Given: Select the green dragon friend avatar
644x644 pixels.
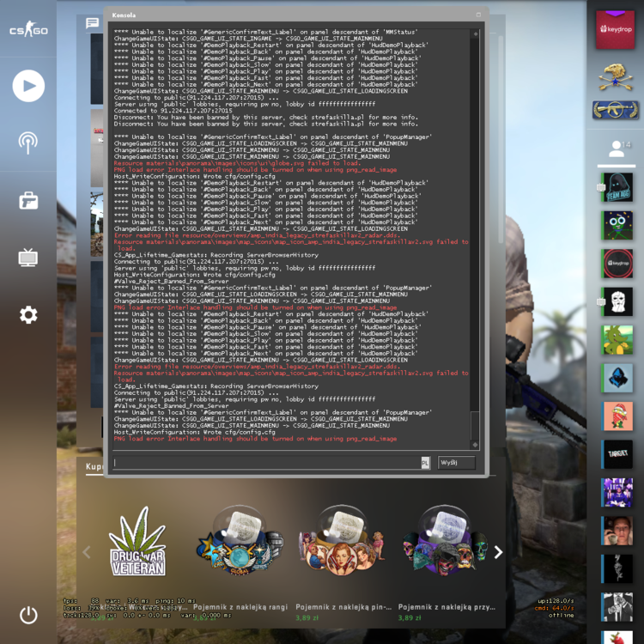Looking at the screenshot, I should (x=617, y=340).
